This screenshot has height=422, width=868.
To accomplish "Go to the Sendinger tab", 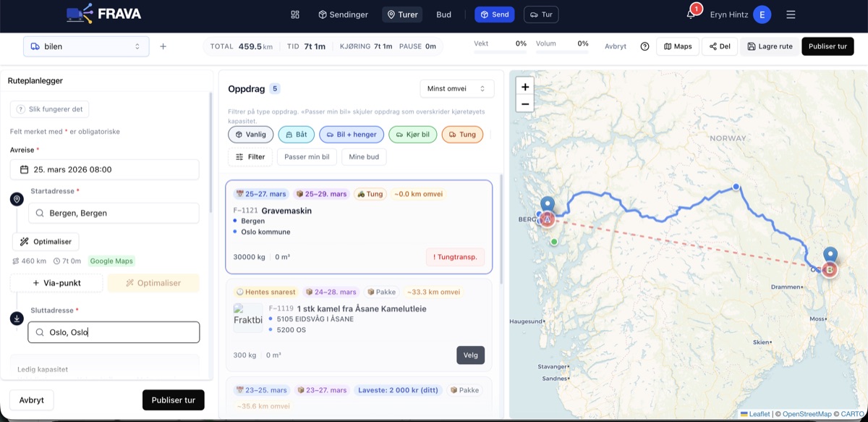I will pos(343,14).
